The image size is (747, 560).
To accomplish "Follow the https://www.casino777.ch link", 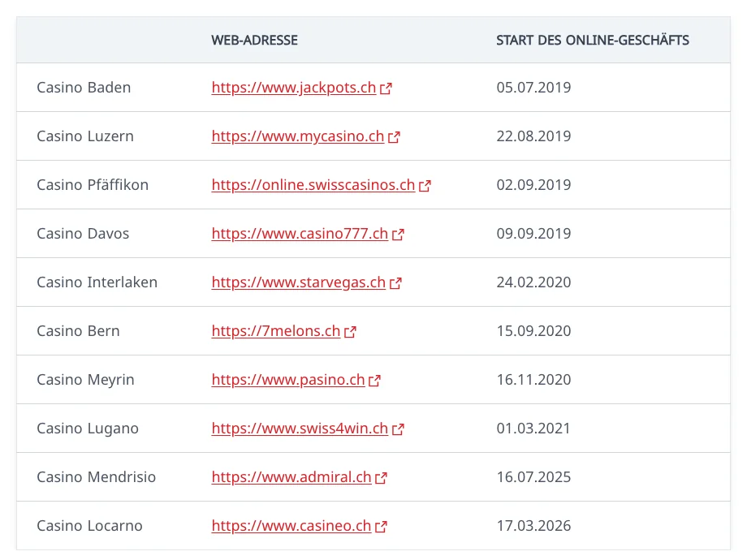I will tap(300, 234).
